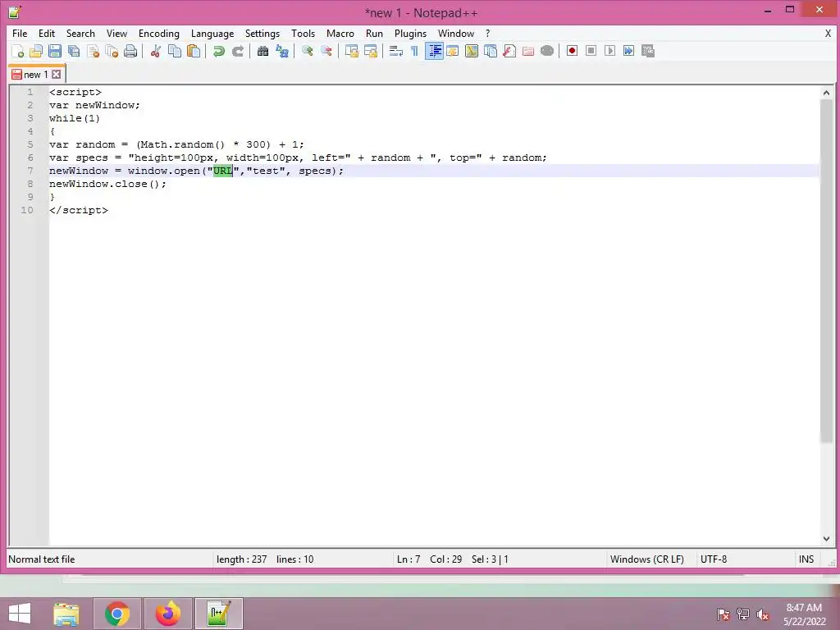Screen dimensions: 840x630
Task: Save the document using the floppy disk icon
Action: (55, 51)
